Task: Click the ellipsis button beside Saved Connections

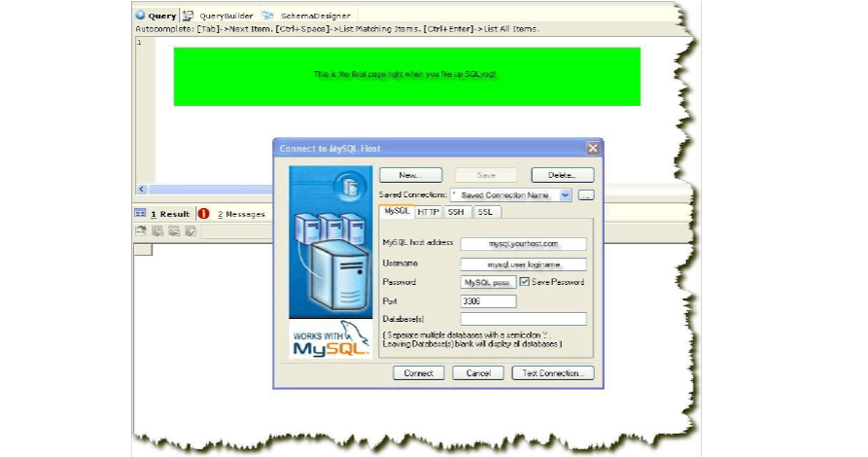Action: coord(585,195)
